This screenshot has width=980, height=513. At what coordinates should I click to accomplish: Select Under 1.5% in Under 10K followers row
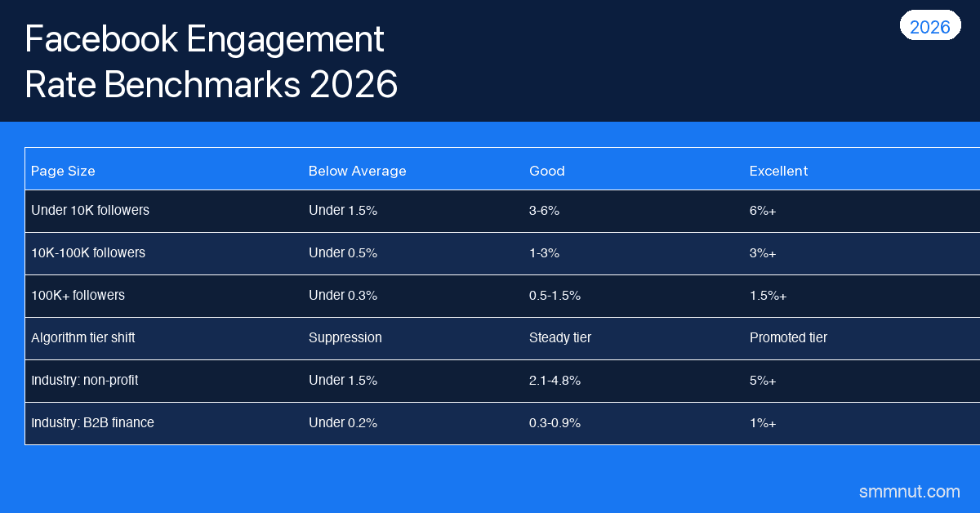pyautogui.click(x=343, y=210)
